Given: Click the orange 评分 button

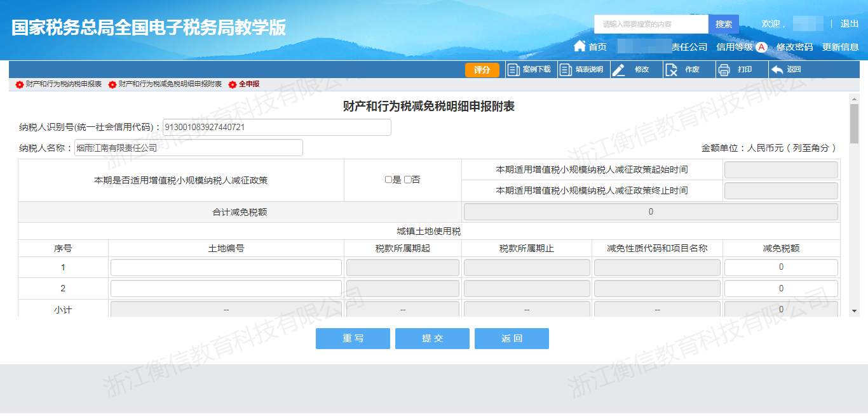Looking at the screenshot, I should coord(482,70).
